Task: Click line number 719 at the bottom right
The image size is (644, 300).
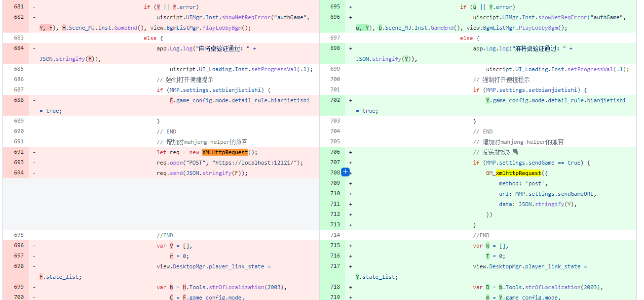Action: pos(335,297)
